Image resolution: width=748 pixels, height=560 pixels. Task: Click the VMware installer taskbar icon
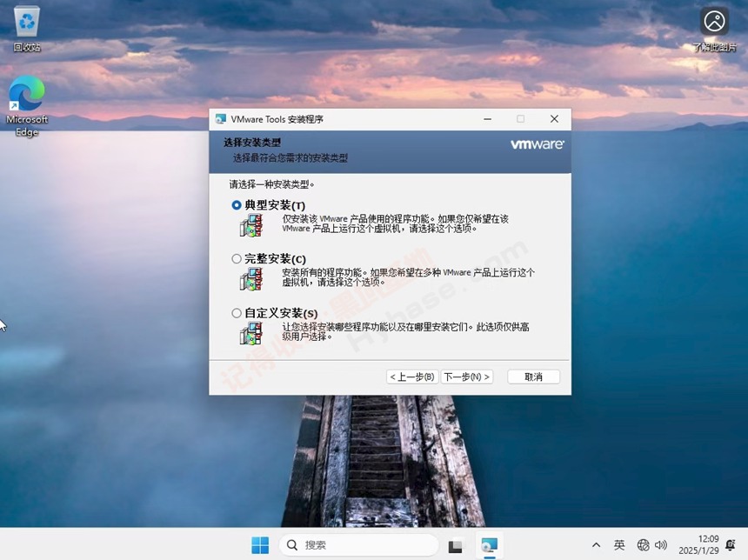tap(490, 545)
